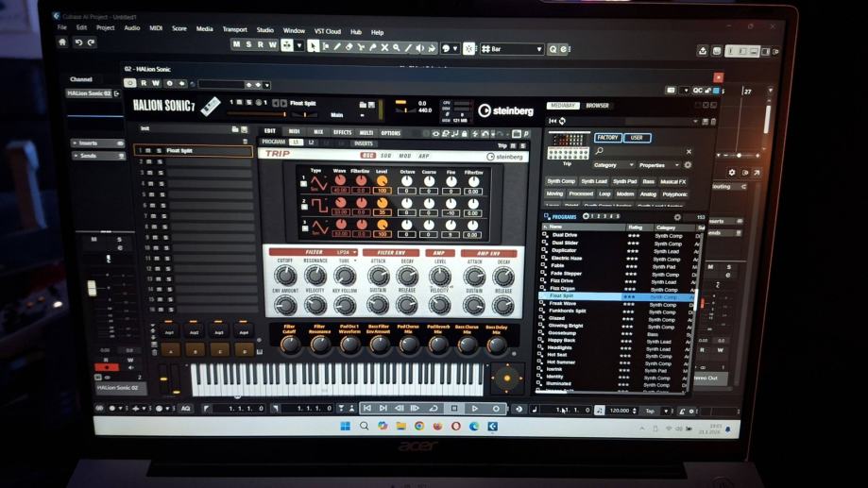Toggle transport cycle loop button
Viewport: 868px width, 488px height.
(434, 409)
